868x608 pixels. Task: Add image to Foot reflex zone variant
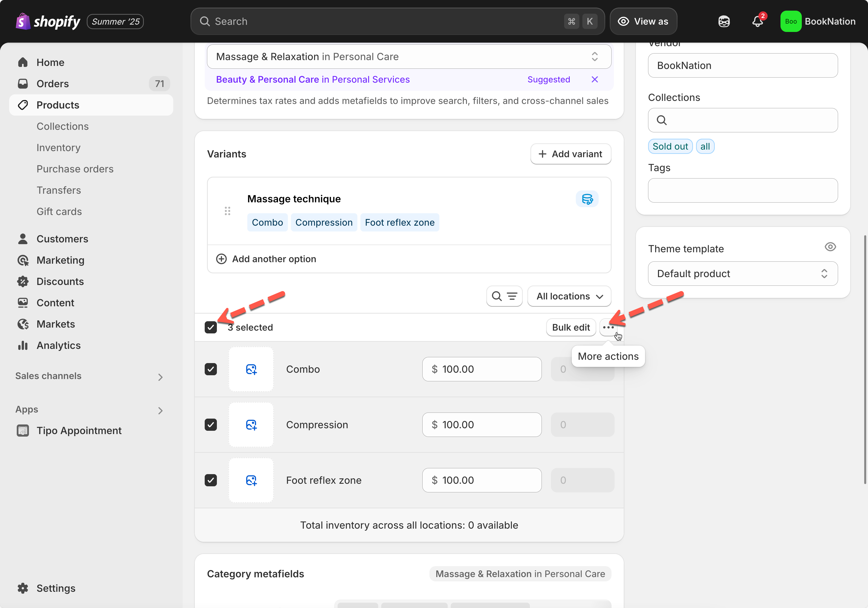click(251, 480)
